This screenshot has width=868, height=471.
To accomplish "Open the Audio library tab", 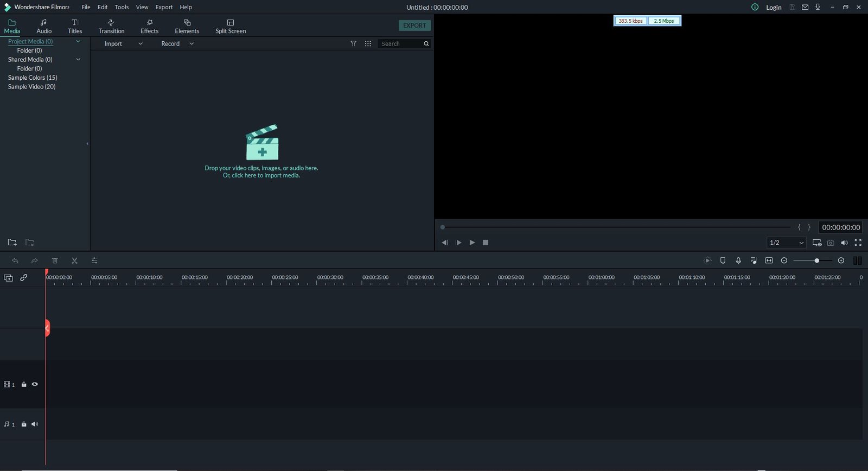I will (x=44, y=26).
